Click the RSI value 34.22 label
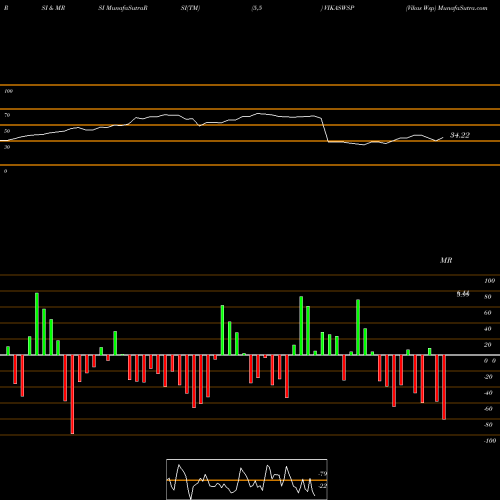This screenshot has height=500, width=500. pos(460,135)
